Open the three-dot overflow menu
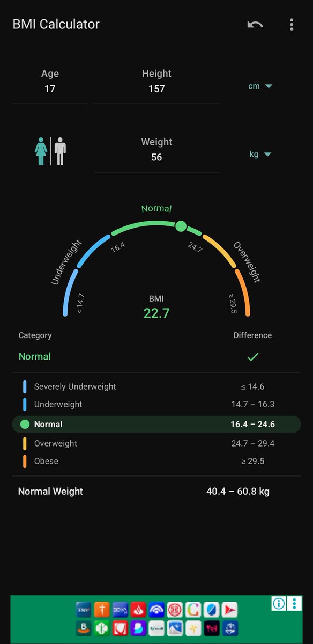Image resolution: width=313 pixels, height=644 pixels. [292, 25]
